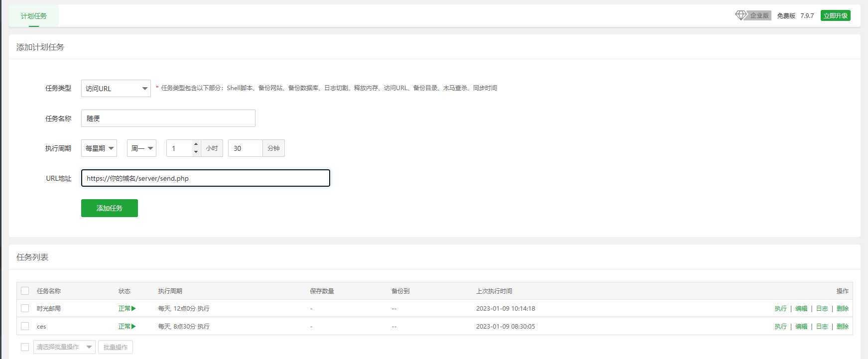The width and height of the screenshot is (868, 359).
Task: Open the 任务类型 dropdown showing 访问URL
Action: point(116,89)
